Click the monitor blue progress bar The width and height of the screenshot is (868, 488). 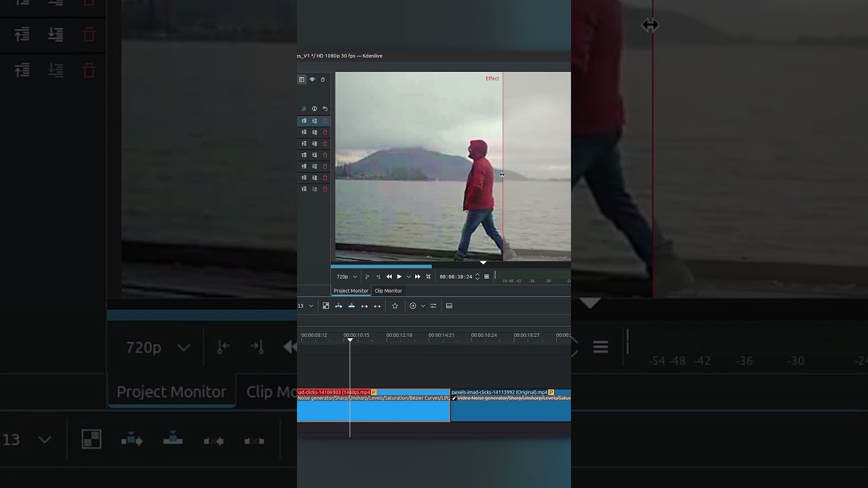[x=381, y=266]
